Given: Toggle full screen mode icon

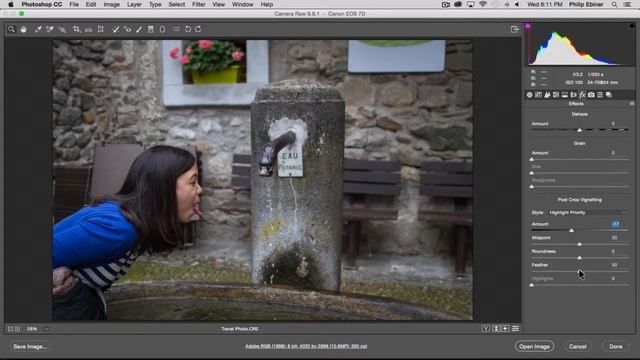Looking at the screenshot, I should tap(515, 29).
